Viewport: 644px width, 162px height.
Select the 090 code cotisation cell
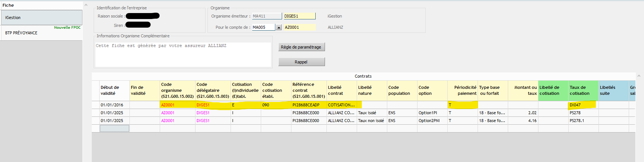click(x=276, y=105)
